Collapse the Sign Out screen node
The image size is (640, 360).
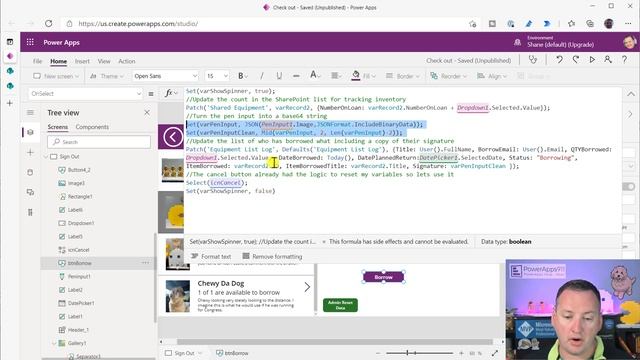[46, 157]
